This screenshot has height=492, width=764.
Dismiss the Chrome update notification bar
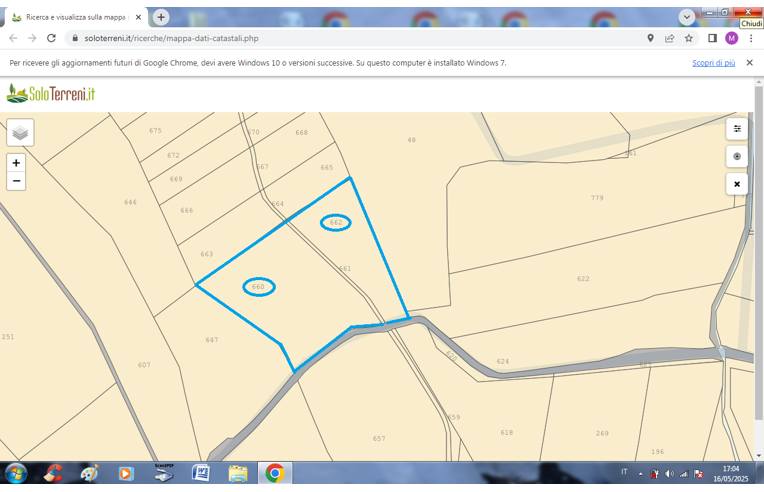[x=750, y=62]
